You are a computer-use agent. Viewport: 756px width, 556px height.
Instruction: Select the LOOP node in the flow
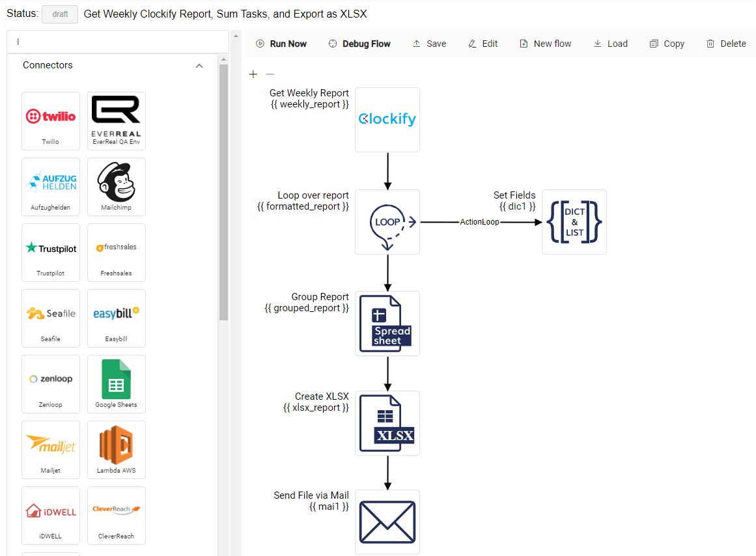click(387, 222)
